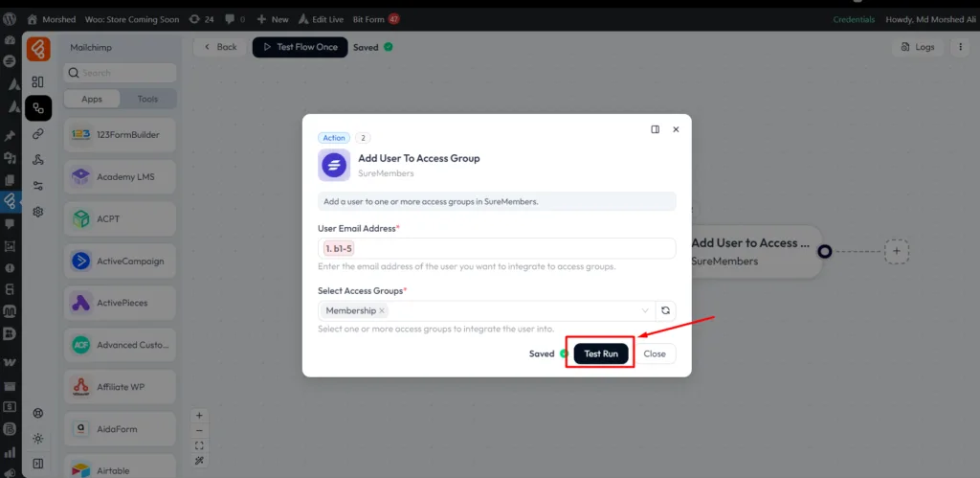Select the Affiliate WP app
This screenshot has height=478, width=980.
click(x=120, y=387)
